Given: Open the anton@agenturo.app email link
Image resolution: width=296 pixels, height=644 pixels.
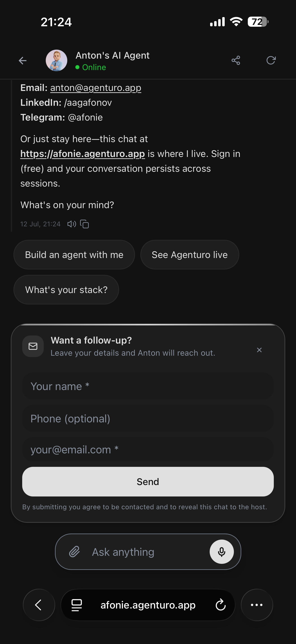Looking at the screenshot, I should point(96,88).
